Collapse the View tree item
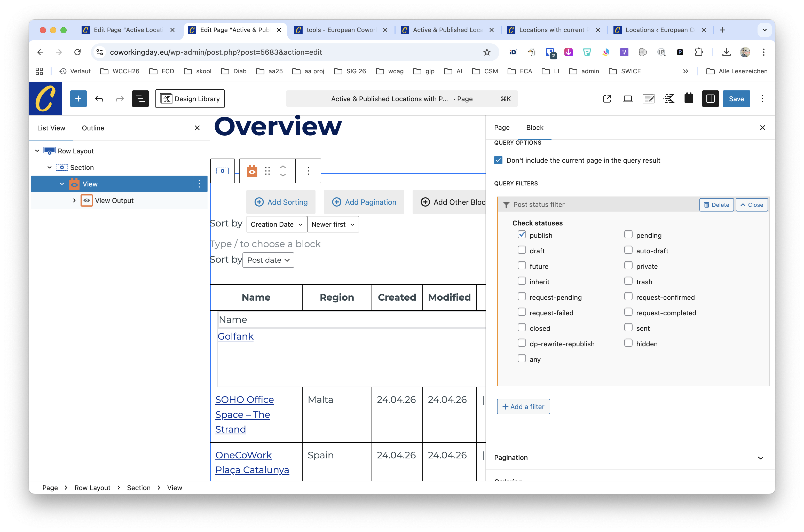804x532 pixels. pyautogui.click(x=62, y=184)
